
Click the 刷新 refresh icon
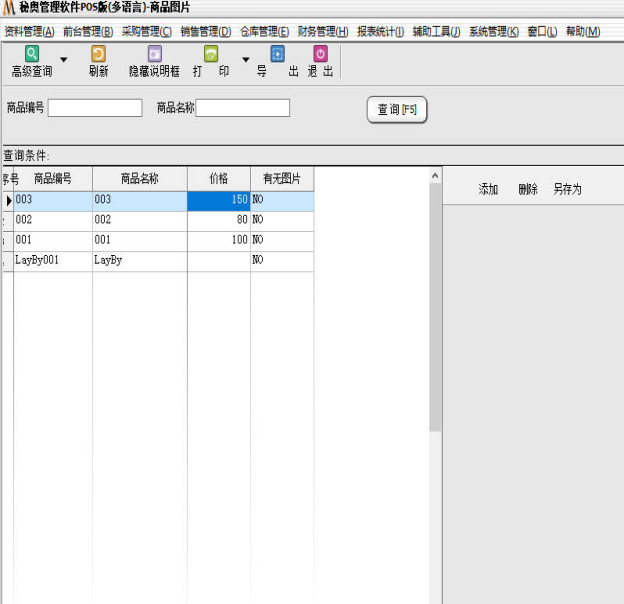pos(98,54)
